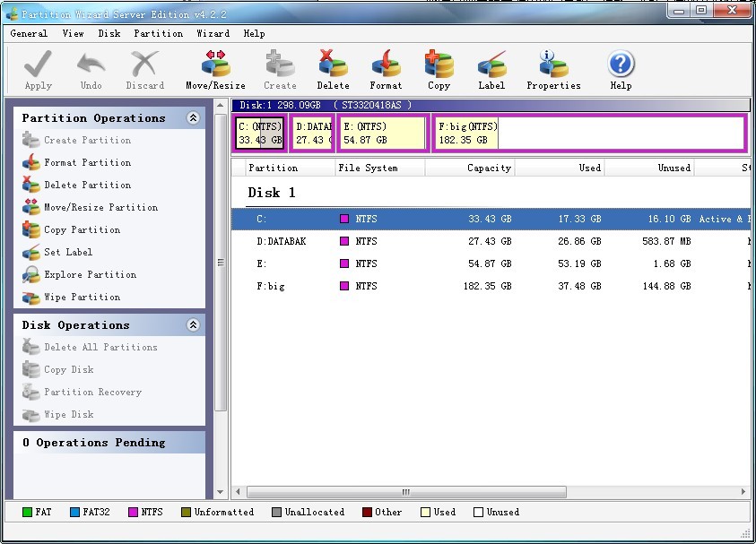The width and height of the screenshot is (756, 544).
Task: Select C: partition block in disk map
Action: 260,134
